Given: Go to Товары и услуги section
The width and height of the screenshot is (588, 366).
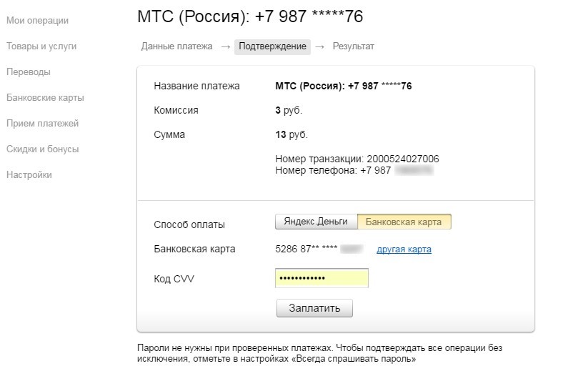Looking at the screenshot, I should pyautogui.click(x=41, y=46).
